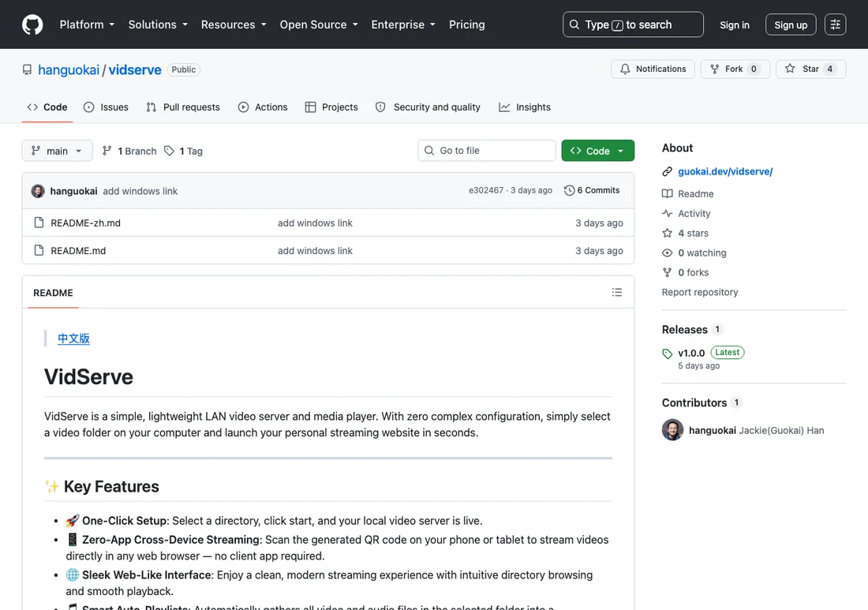868x610 pixels.
Task: Click the pulse icon beside Activity
Action: pyautogui.click(x=667, y=214)
